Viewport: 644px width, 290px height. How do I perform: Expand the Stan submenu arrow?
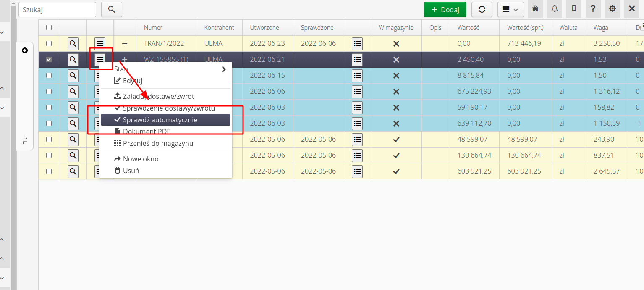tap(223, 69)
